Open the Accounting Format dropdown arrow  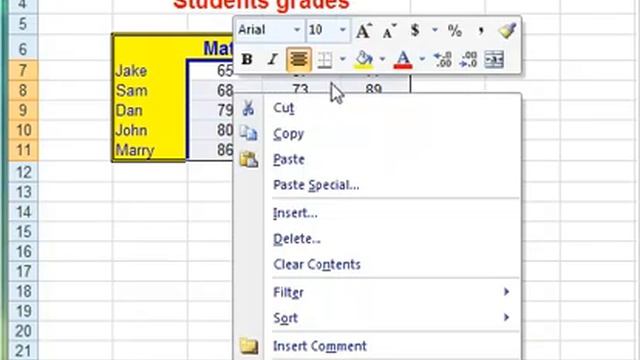pos(435,30)
